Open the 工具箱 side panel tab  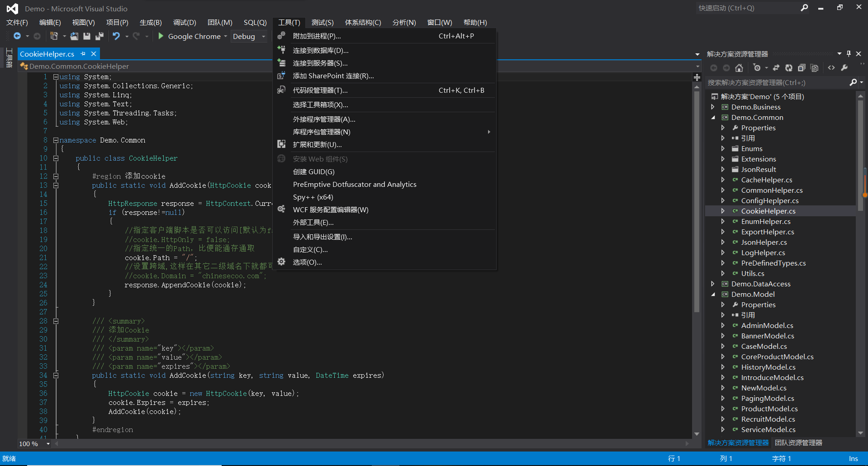[x=9, y=58]
